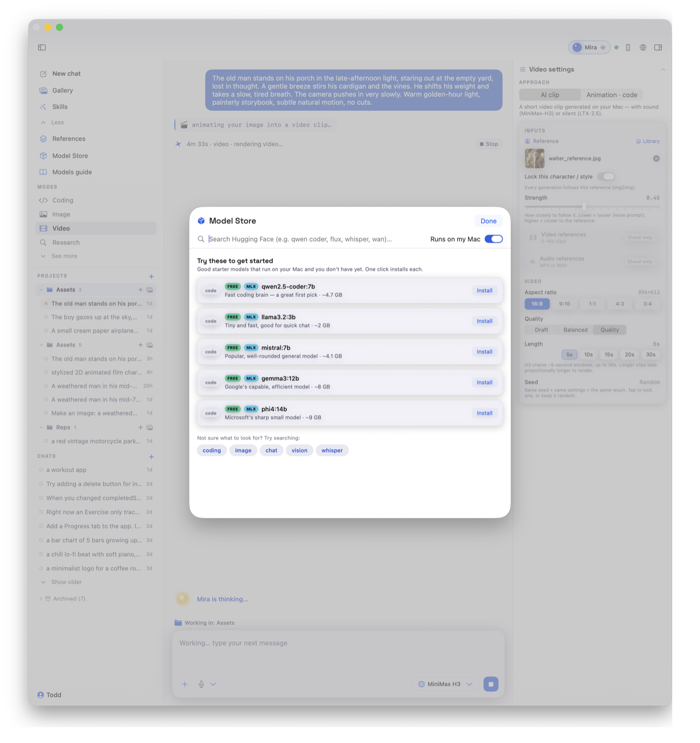Image resolution: width=700 pixels, height=743 pixels.
Task: Select 10s video length
Action: (x=589, y=354)
